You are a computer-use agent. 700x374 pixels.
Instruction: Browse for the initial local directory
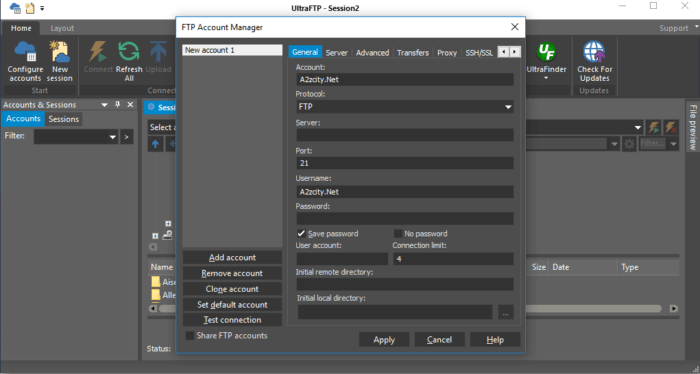[x=505, y=312]
